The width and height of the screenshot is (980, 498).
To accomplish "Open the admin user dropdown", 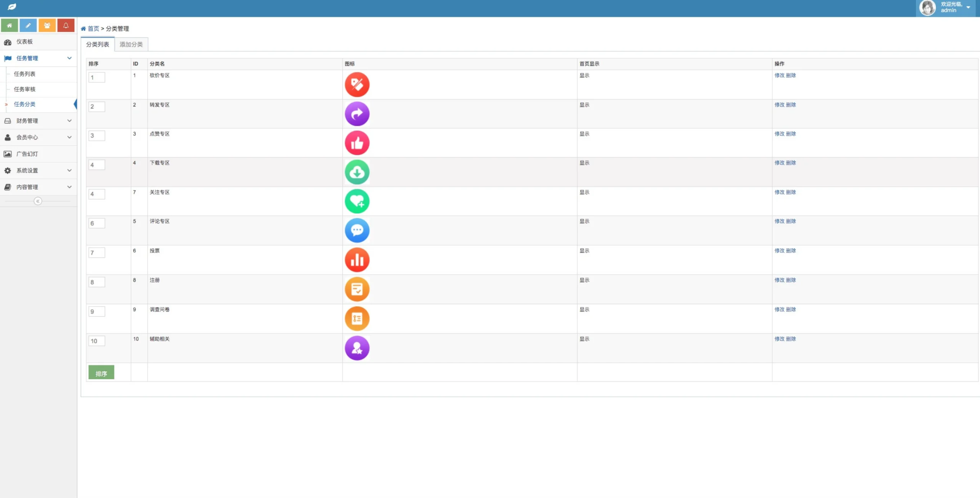I will coord(946,8).
